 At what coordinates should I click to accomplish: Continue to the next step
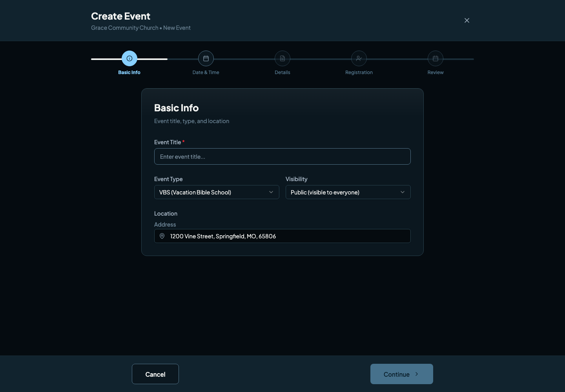point(402,374)
